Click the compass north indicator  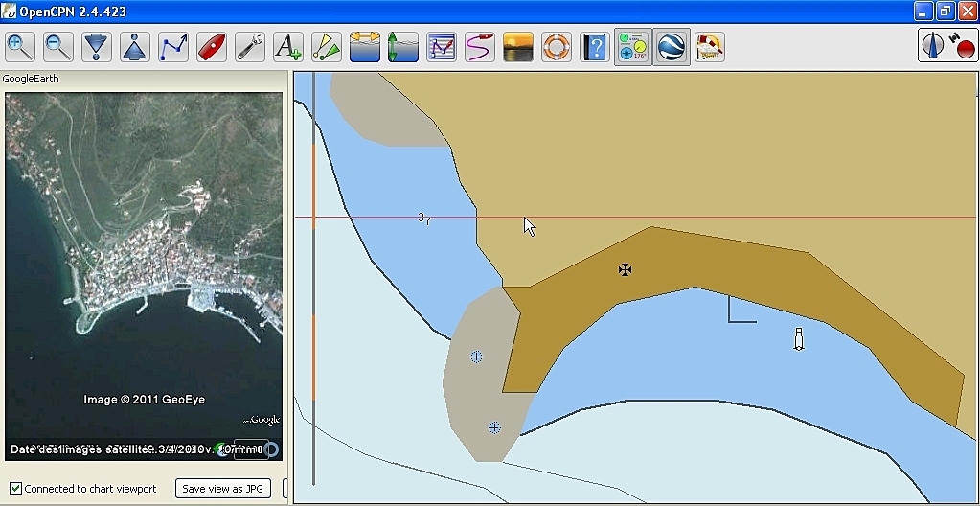(x=932, y=46)
